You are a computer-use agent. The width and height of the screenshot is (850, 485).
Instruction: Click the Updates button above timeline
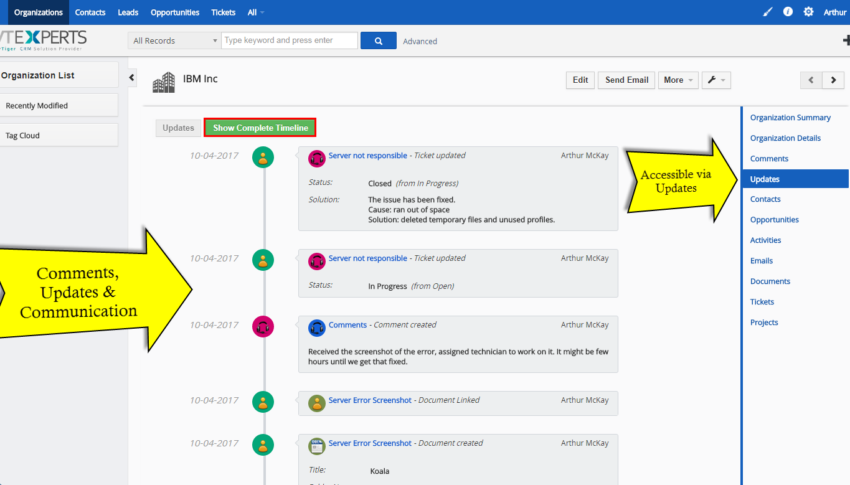178,128
